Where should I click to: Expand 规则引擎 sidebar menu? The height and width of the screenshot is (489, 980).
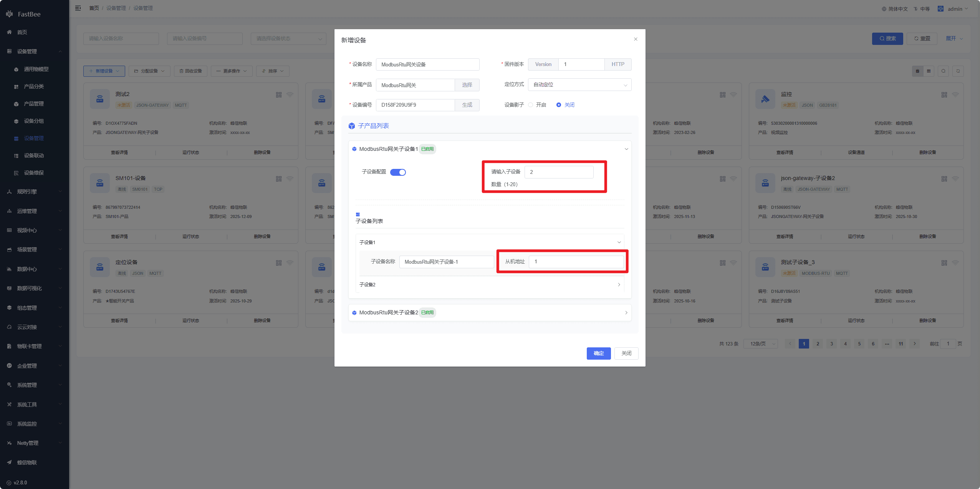35,192
